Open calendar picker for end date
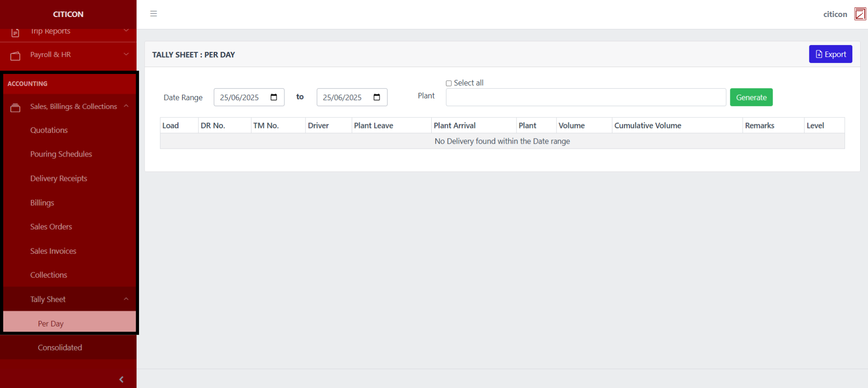Viewport: 868px width, 388px height. point(377,97)
